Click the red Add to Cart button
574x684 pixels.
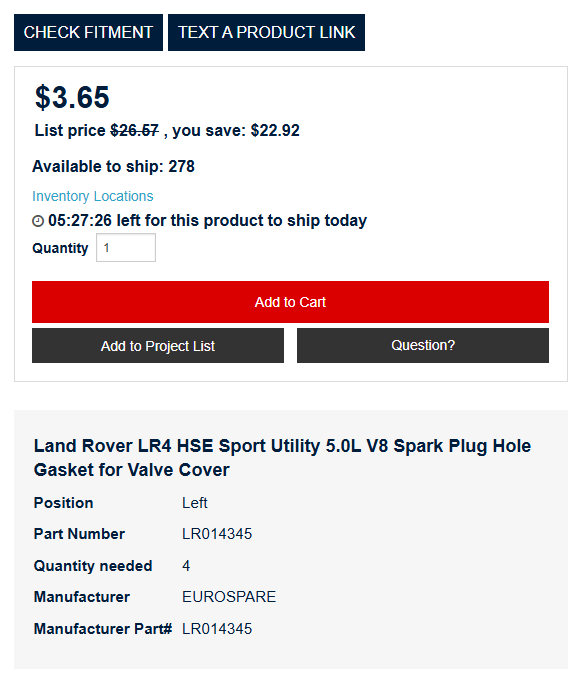pyautogui.click(x=290, y=302)
